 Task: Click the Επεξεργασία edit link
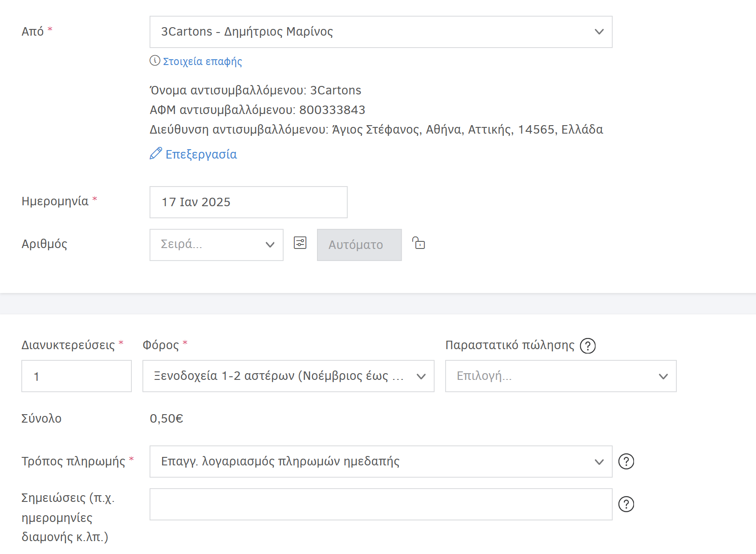201,154
